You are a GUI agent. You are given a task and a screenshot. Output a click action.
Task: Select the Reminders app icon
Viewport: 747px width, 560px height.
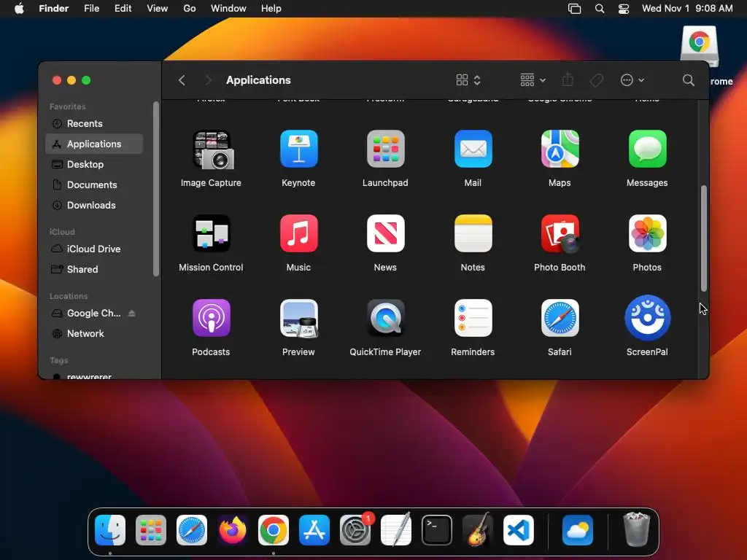click(x=473, y=318)
